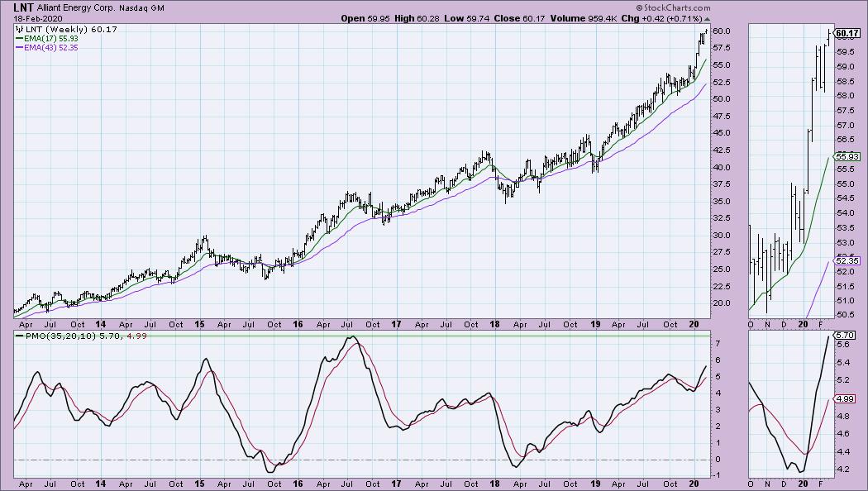This screenshot has width=868, height=491.
Task: Click the up-arrow icon beside the change percent
Action: pyautogui.click(x=707, y=19)
